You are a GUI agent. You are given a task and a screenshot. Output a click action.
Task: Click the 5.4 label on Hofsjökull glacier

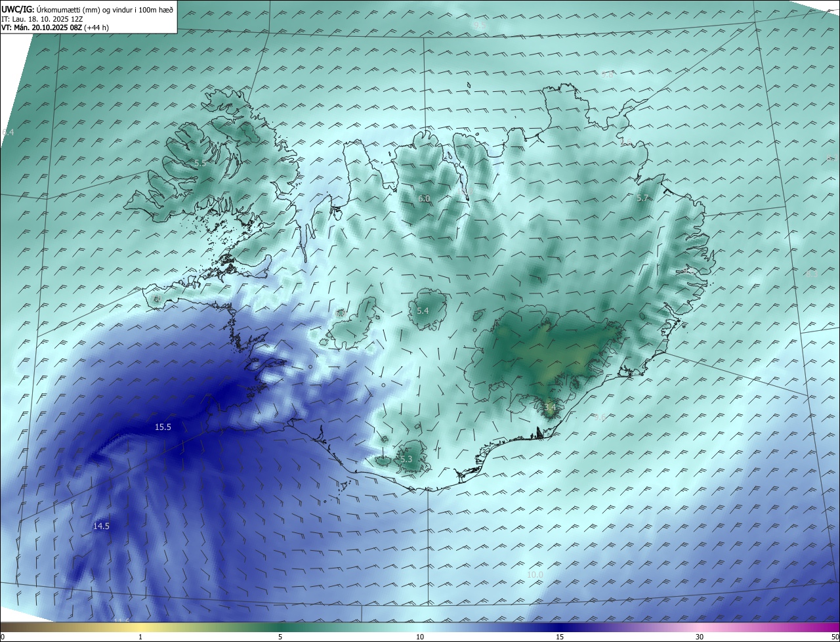[x=423, y=310]
